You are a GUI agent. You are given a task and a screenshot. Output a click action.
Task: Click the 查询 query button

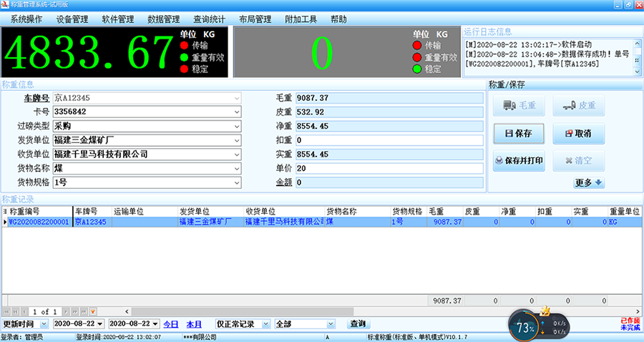click(x=358, y=324)
